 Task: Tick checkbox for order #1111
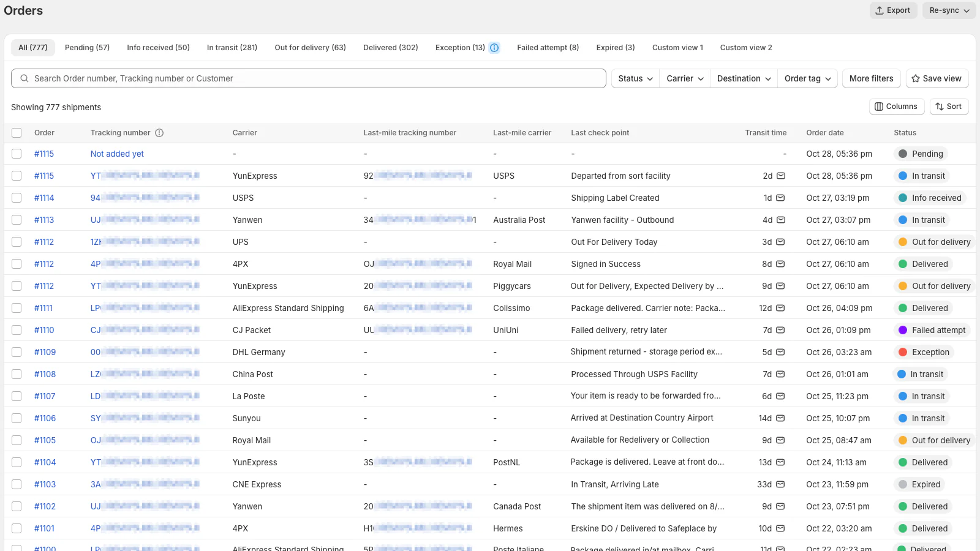click(17, 308)
